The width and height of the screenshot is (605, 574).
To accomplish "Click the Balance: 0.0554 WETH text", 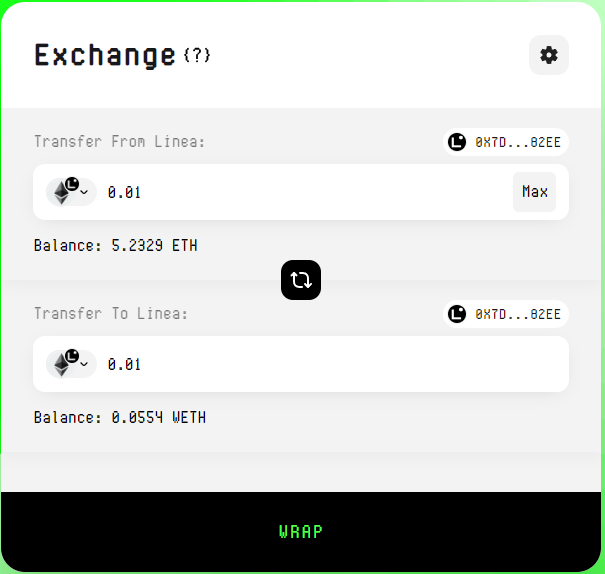I will tap(119, 417).
